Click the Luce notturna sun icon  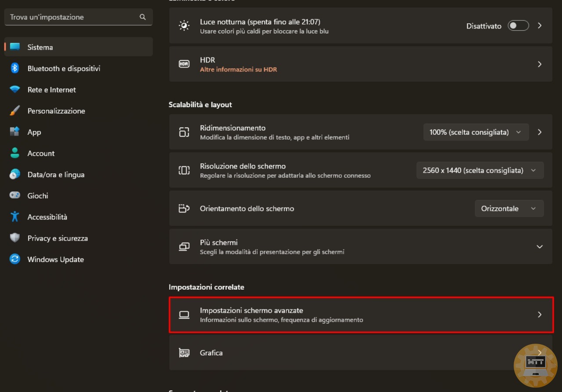[184, 26]
